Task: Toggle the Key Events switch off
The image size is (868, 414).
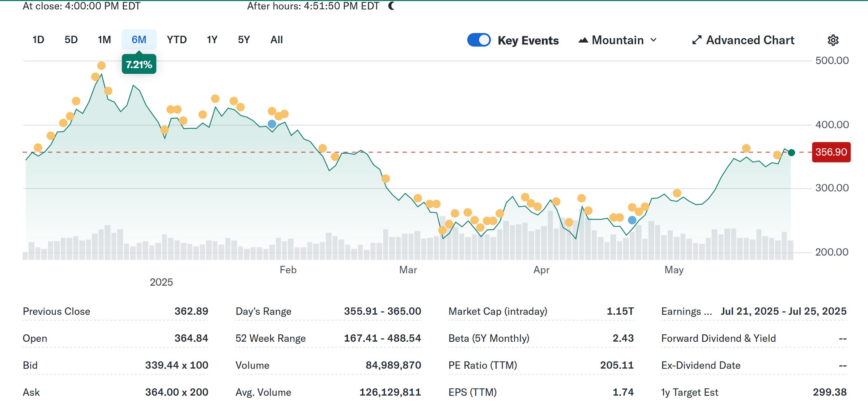Action: click(x=479, y=40)
